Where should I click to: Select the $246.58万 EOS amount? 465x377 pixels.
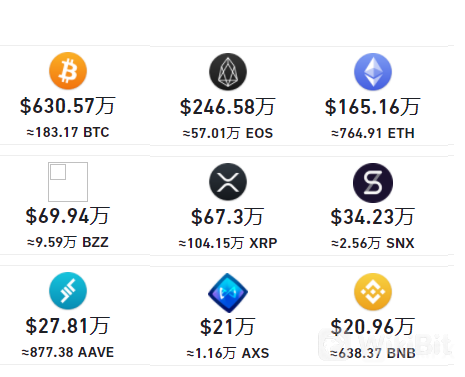pos(228,107)
